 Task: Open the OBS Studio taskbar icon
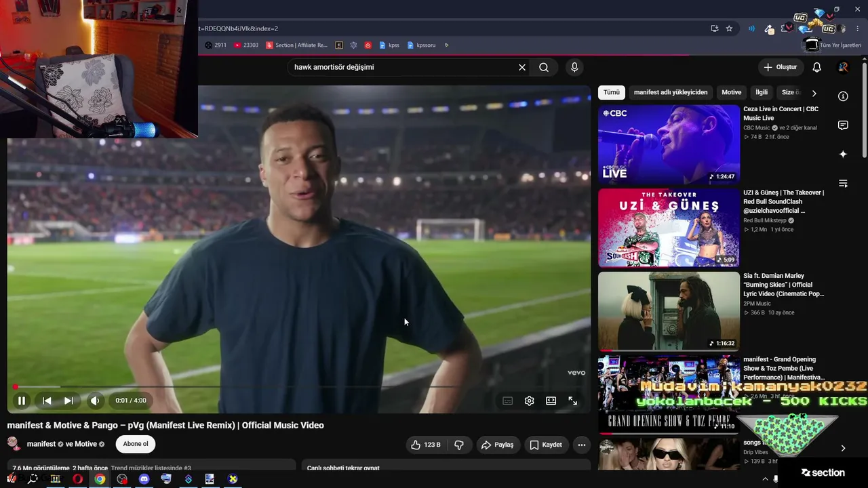tap(122, 479)
